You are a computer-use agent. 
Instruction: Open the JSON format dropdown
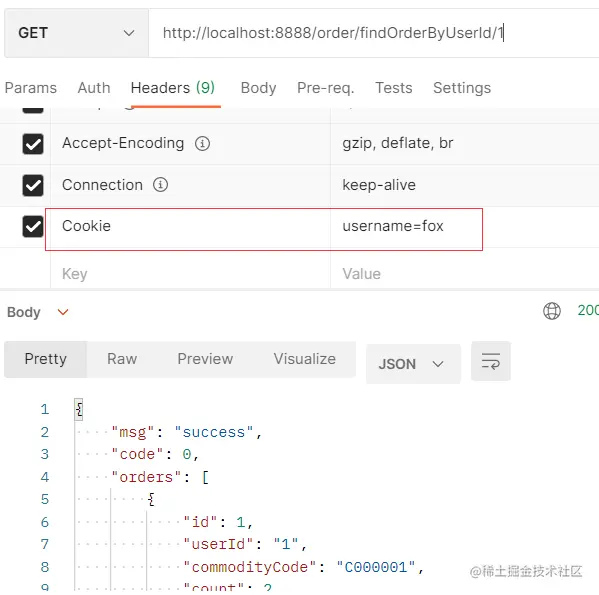tap(413, 364)
